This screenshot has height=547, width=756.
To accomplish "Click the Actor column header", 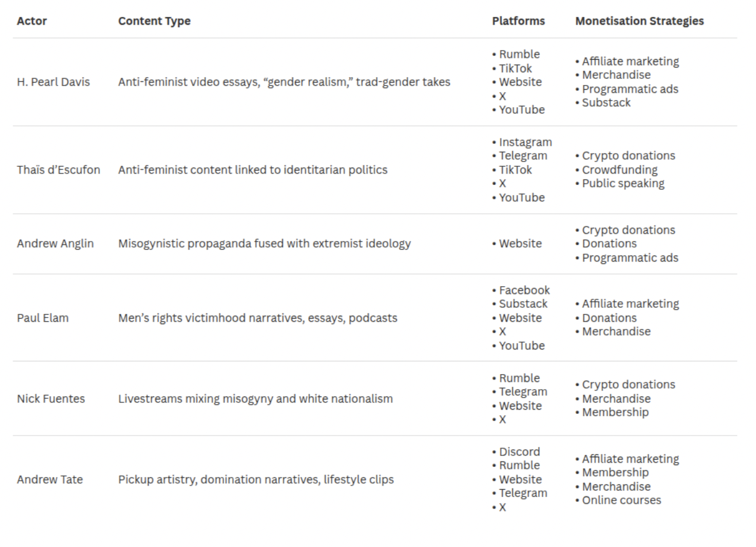I will 32,21.
